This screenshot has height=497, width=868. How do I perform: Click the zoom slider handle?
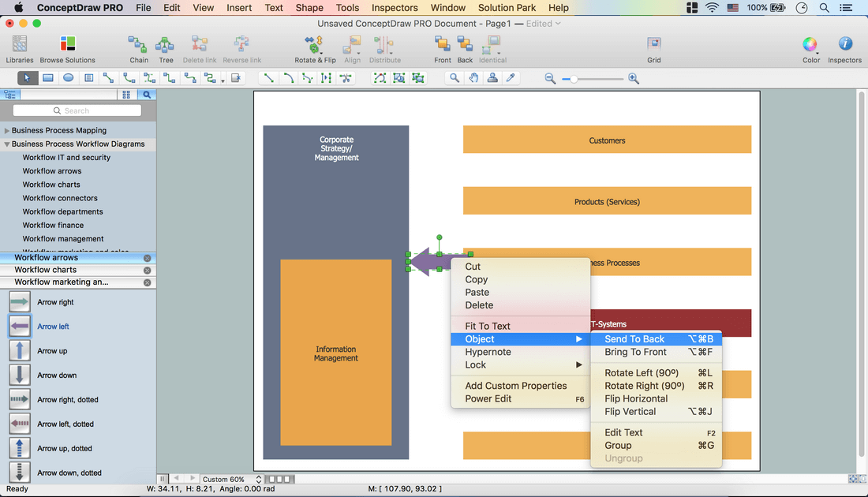[574, 79]
